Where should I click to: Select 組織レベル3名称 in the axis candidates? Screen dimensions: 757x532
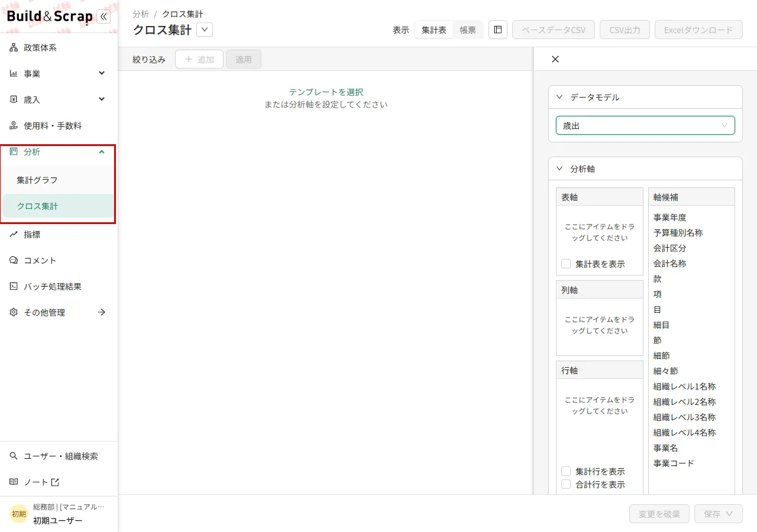click(685, 417)
